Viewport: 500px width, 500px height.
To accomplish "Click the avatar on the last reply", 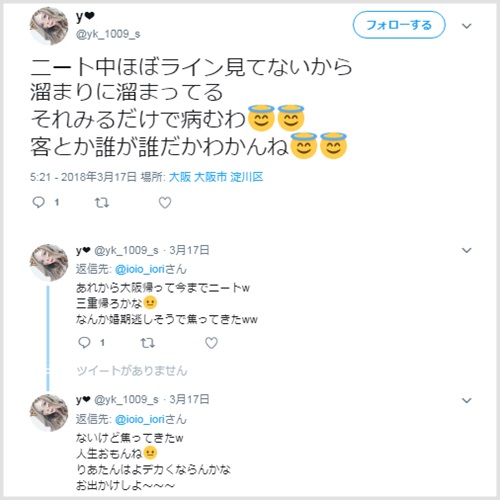I will pyautogui.click(x=49, y=412).
